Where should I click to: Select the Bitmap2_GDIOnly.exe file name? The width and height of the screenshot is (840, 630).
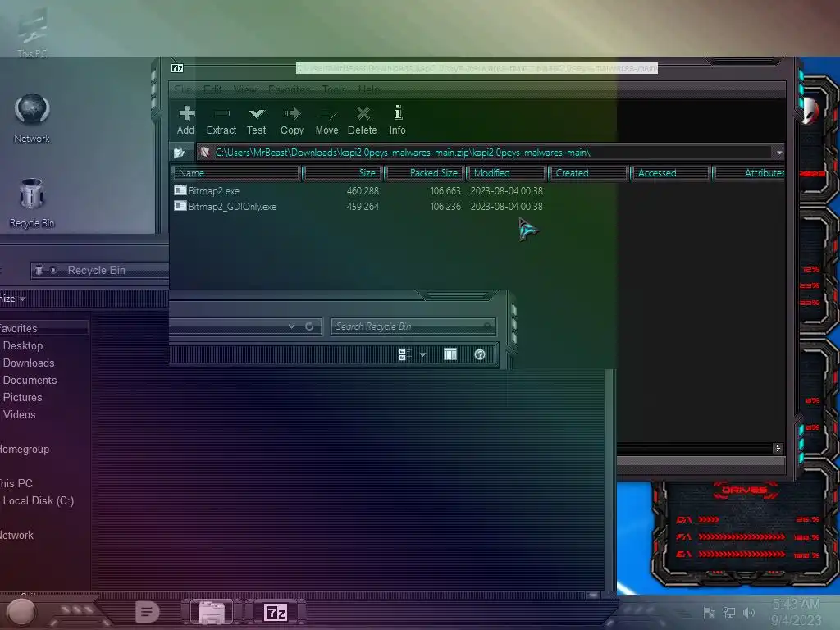coord(232,206)
